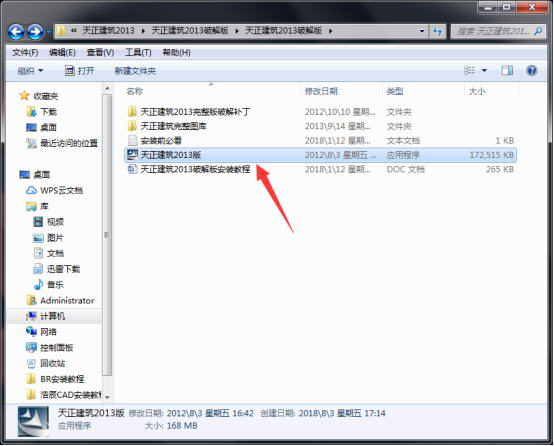Open the 帮助(H) menu

coord(176,53)
